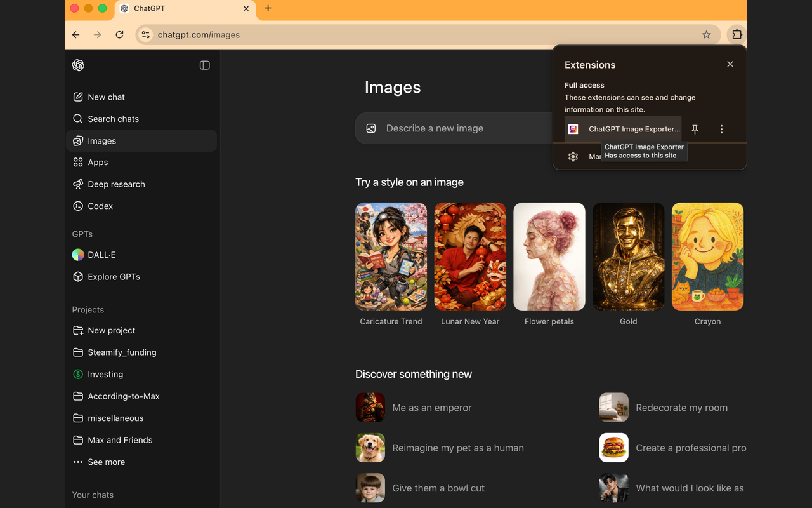Click the GPTs section header
Screen dimensions: 812x508
(82, 234)
